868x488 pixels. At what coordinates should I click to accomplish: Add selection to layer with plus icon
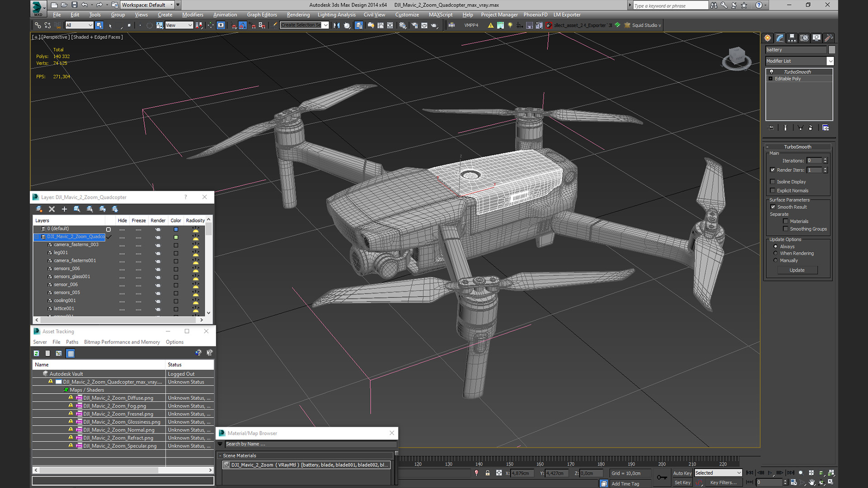(64, 209)
